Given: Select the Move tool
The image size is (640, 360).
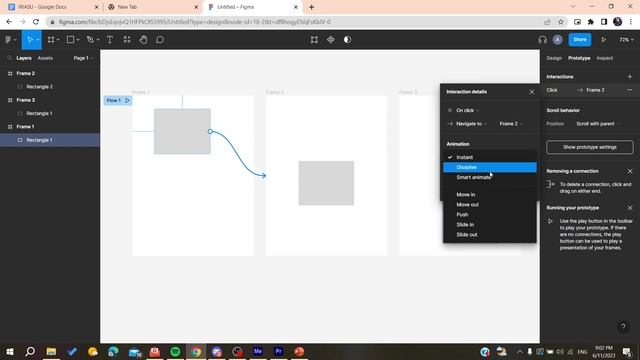Looking at the screenshot, I should click(x=29, y=40).
